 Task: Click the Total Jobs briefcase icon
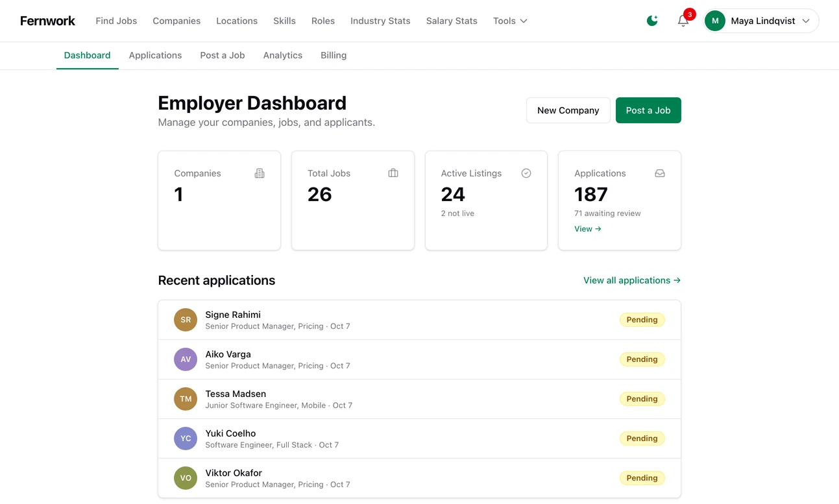(x=393, y=173)
